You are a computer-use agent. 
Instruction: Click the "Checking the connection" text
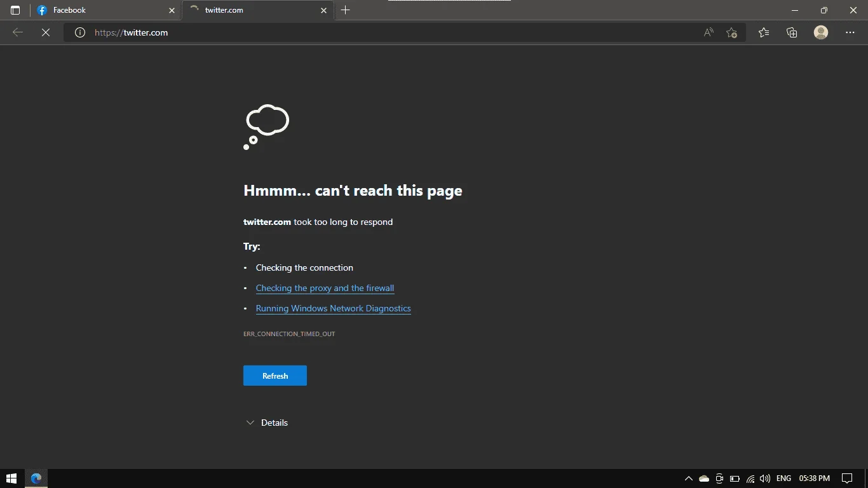tap(304, 268)
